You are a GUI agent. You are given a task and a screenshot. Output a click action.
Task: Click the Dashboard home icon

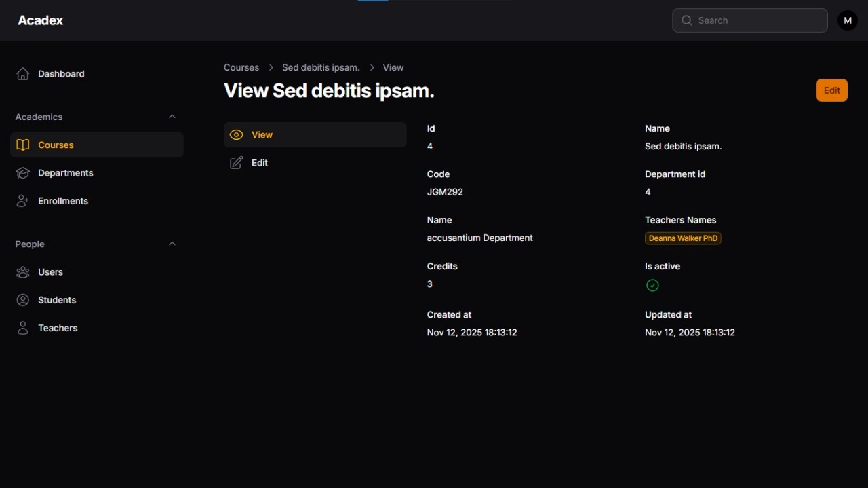[x=23, y=74]
